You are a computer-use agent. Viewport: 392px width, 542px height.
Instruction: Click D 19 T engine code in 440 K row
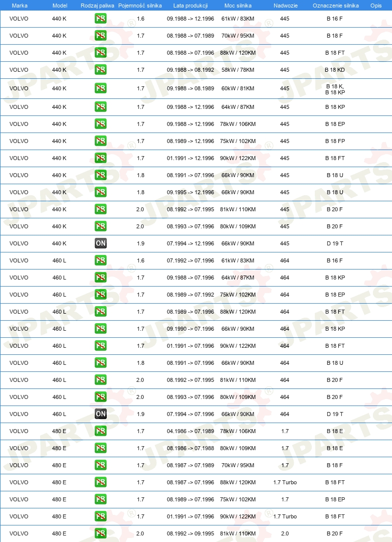335,243
